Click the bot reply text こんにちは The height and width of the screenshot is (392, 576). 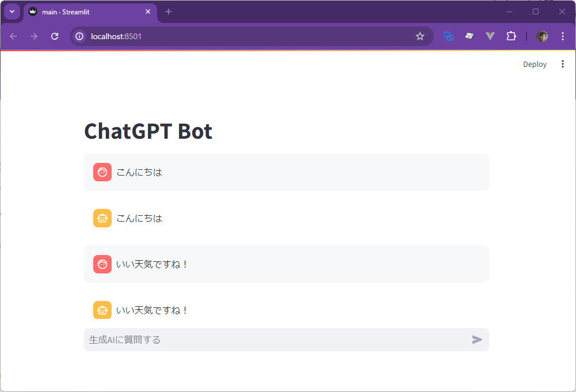[139, 218]
